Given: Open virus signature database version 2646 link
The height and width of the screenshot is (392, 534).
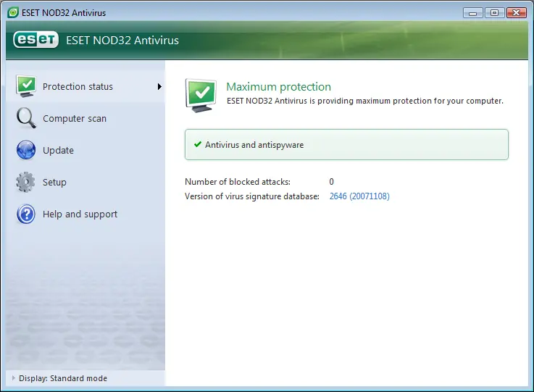Looking at the screenshot, I should tap(359, 196).
